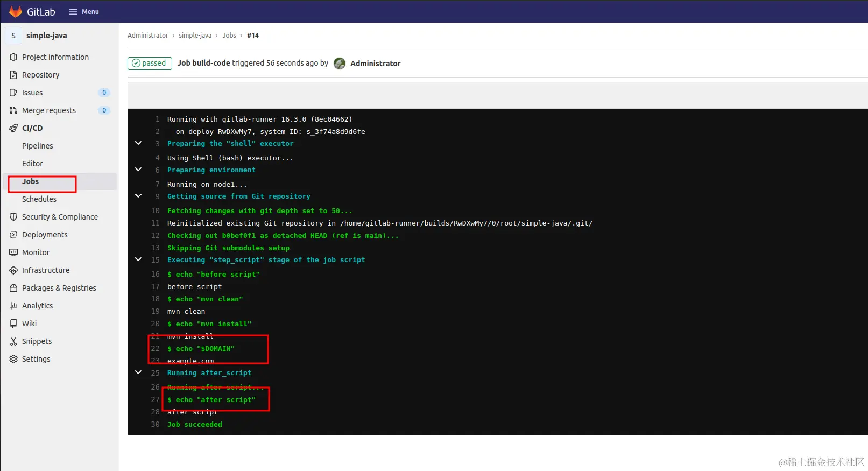Collapse the Preparing the shell executor section
The height and width of the screenshot is (471, 868).
point(138,143)
